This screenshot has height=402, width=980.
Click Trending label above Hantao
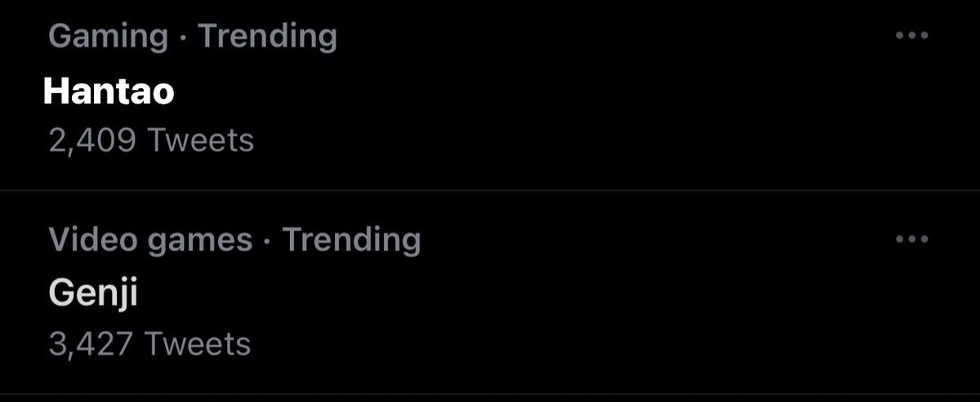267,36
